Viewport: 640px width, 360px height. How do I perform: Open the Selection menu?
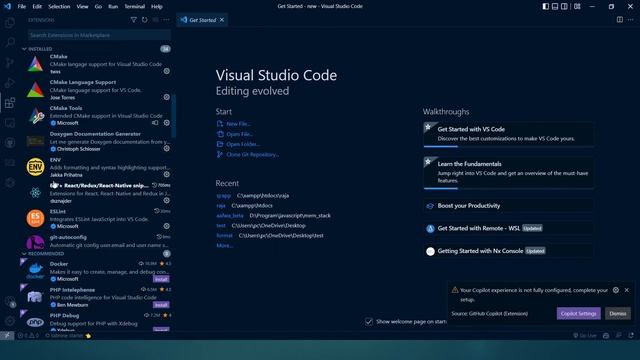[59, 7]
